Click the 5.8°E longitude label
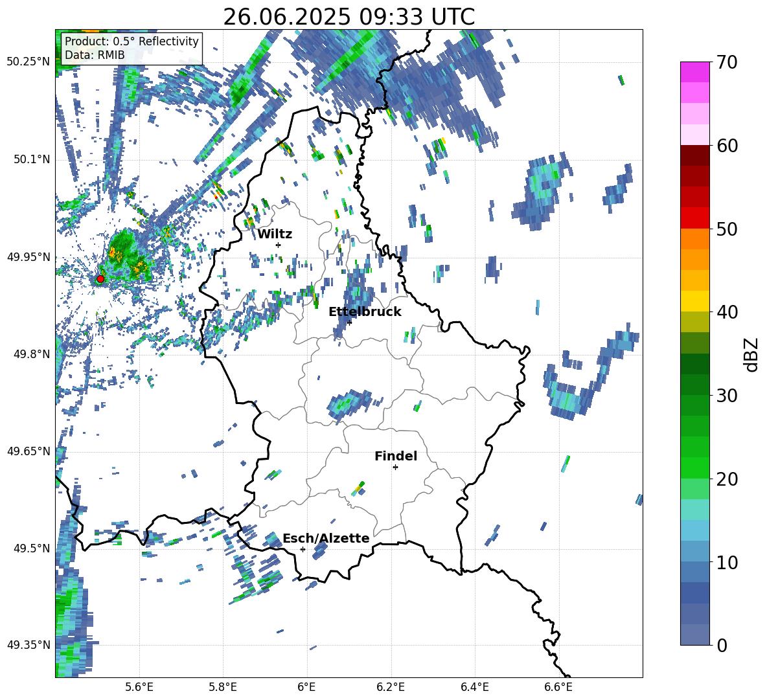The image size is (767, 700). click(x=223, y=687)
